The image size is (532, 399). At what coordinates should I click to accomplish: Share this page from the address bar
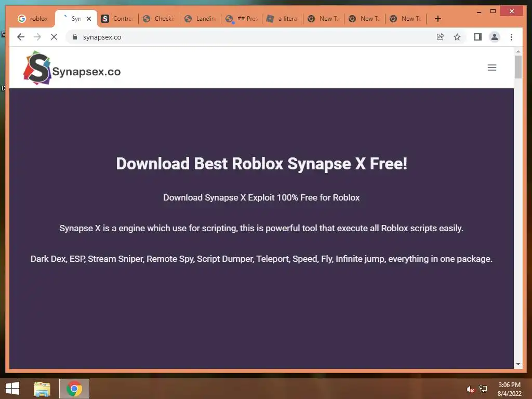coord(441,37)
